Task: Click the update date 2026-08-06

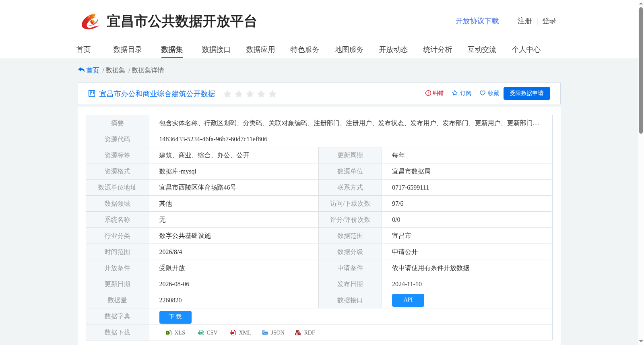Action: coord(174,284)
